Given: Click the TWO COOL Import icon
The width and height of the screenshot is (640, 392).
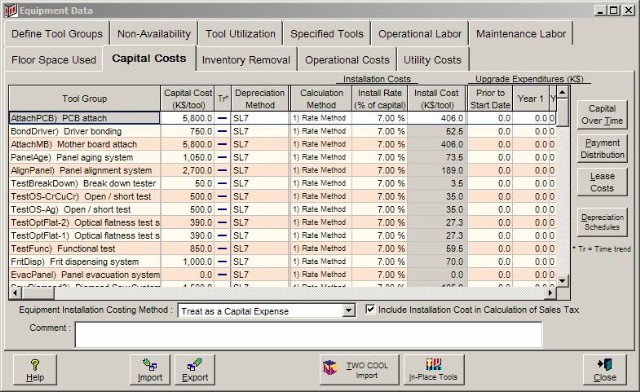Looking at the screenshot, I should [330, 368].
